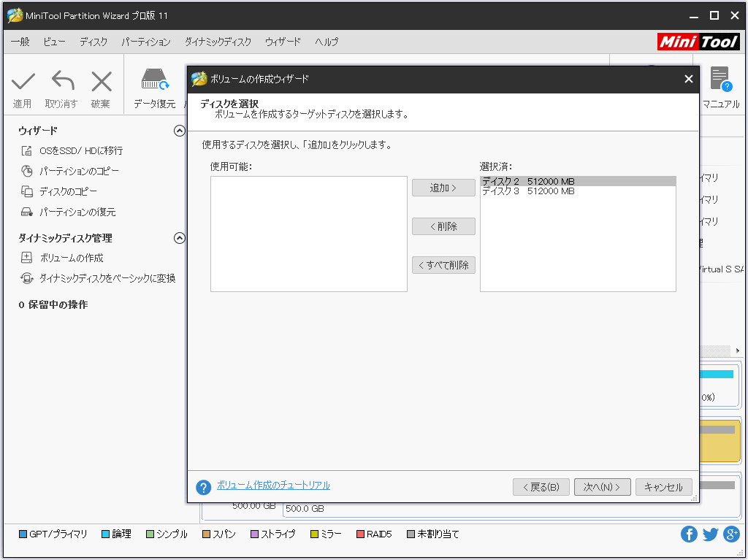Image resolution: width=748 pixels, height=560 pixels.
Task: Click the ミラー legend color swatch
Action: pyautogui.click(x=314, y=534)
